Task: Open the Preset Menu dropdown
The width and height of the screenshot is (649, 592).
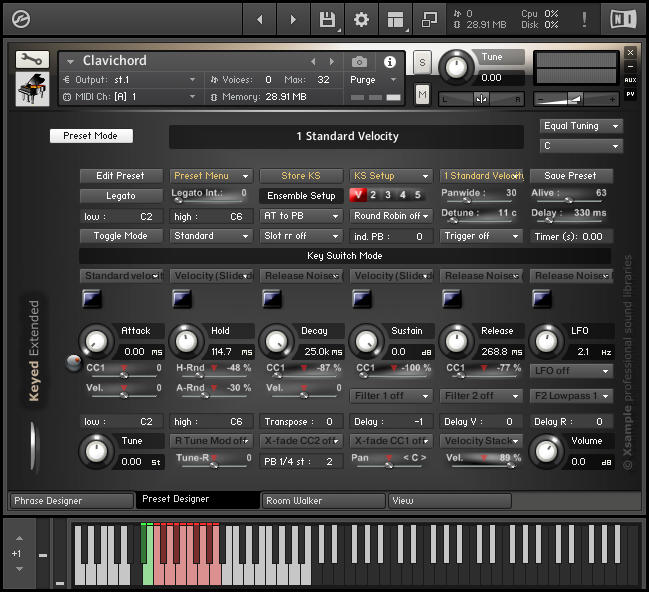Action: [210, 176]
